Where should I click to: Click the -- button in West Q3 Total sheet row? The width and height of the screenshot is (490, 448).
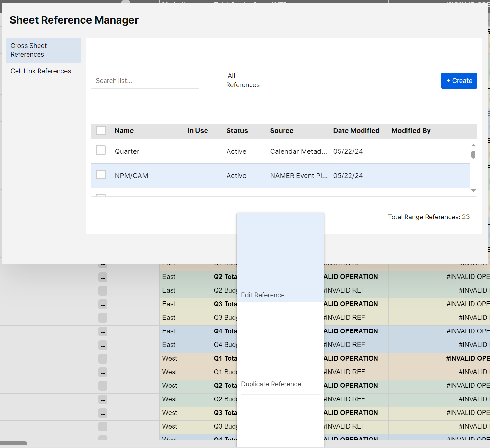coord(103,413)
